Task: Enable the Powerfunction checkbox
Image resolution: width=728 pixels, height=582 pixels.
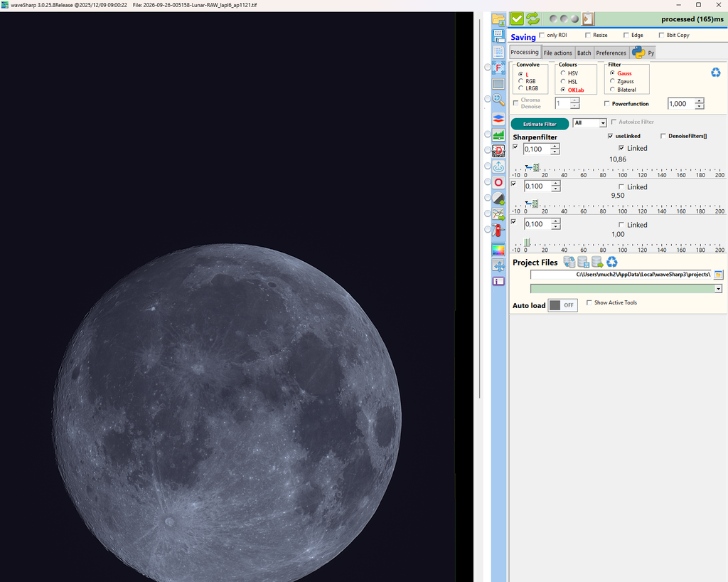Action: 607,104
